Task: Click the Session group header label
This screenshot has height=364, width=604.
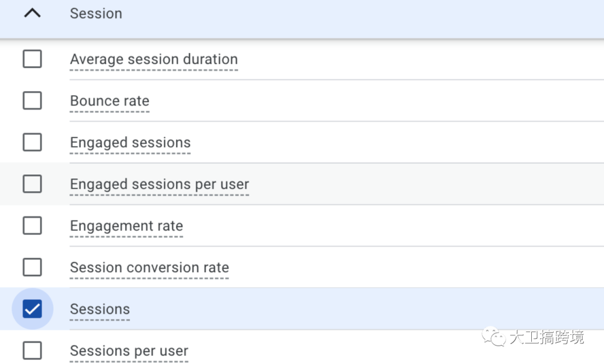Action: point(96,13)
